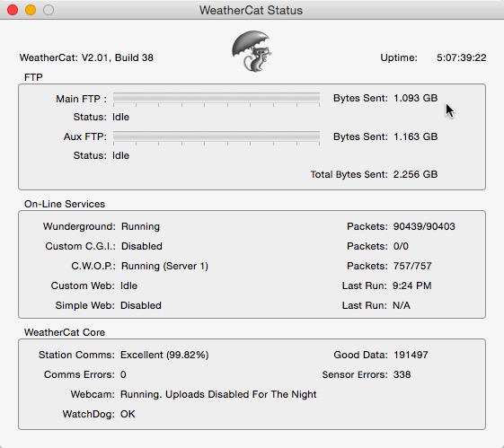Click Wunderground packets count 90439/90403
This screenshot has width=504, height=448.
tap(424, 226)
